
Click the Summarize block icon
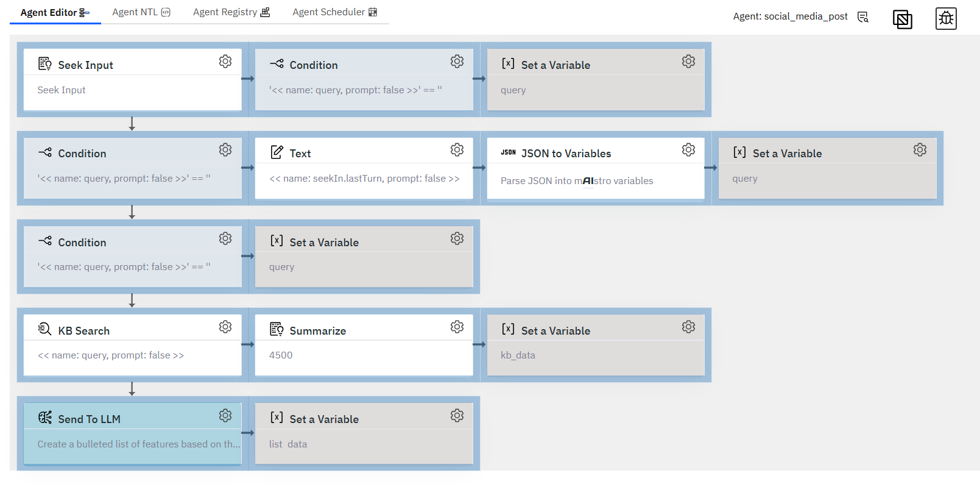pos(277,329)
